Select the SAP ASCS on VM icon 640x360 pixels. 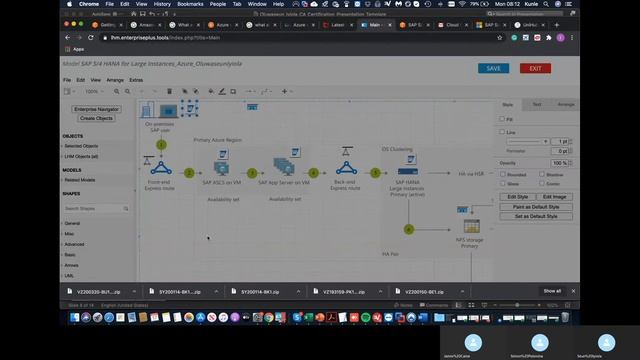[x=221, y=169]
